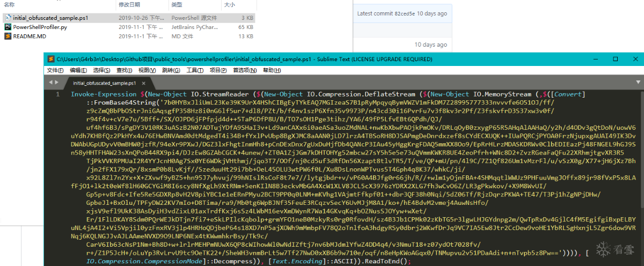The height and width of the screenshot is (266, 644).
Task: Open the 帮助(H) menu in Sublime Text
Action: click(x=272, y=70)
